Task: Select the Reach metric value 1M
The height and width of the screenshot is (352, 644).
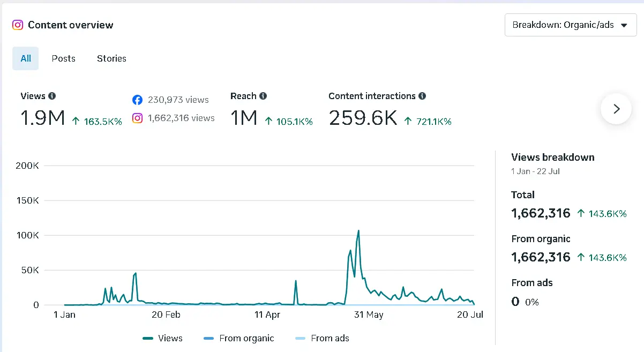Action: pos(244,118)
